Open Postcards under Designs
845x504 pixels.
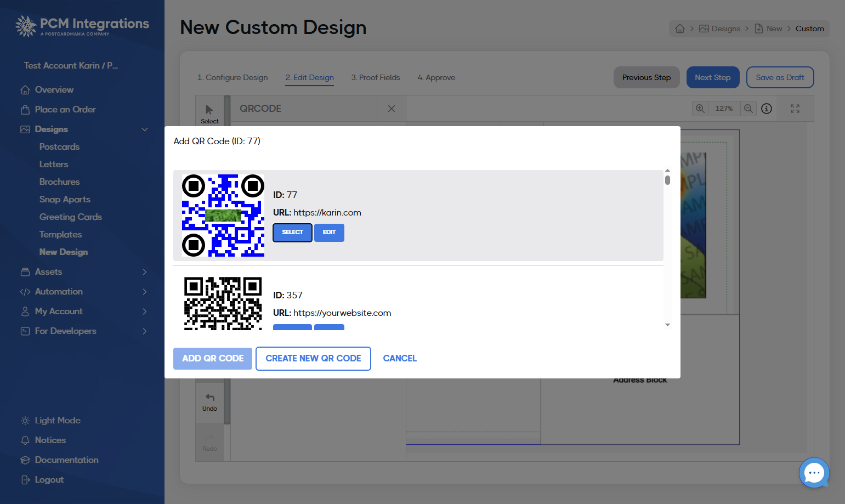[60, 147]
